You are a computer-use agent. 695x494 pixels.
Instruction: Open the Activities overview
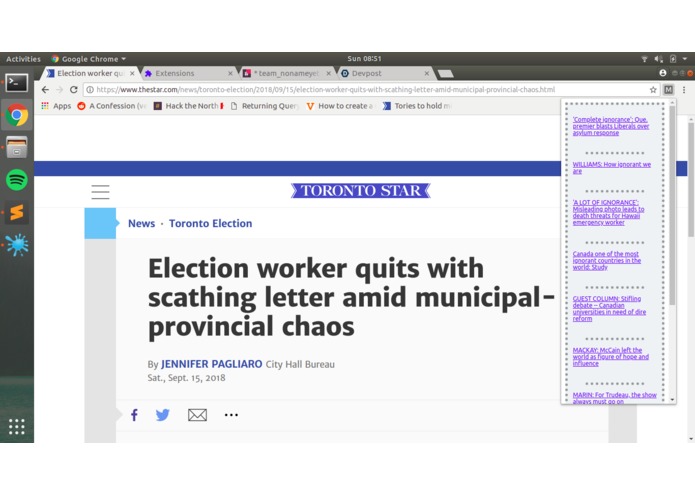[x=23, y=58]
